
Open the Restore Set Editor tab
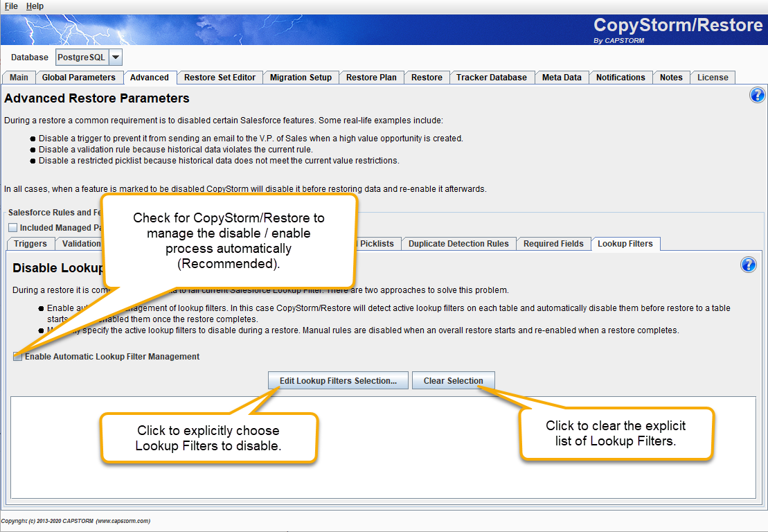pos(220,78)
